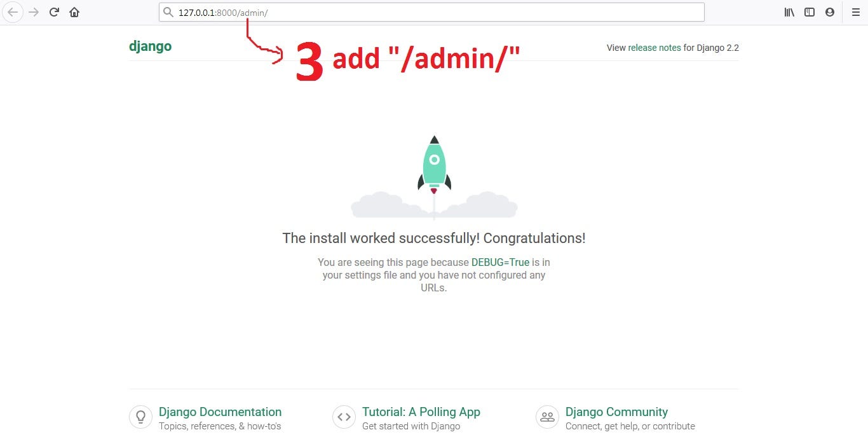The image size is (868, 444).
Task: Click the django logo heading
Action: pos(150,46)
